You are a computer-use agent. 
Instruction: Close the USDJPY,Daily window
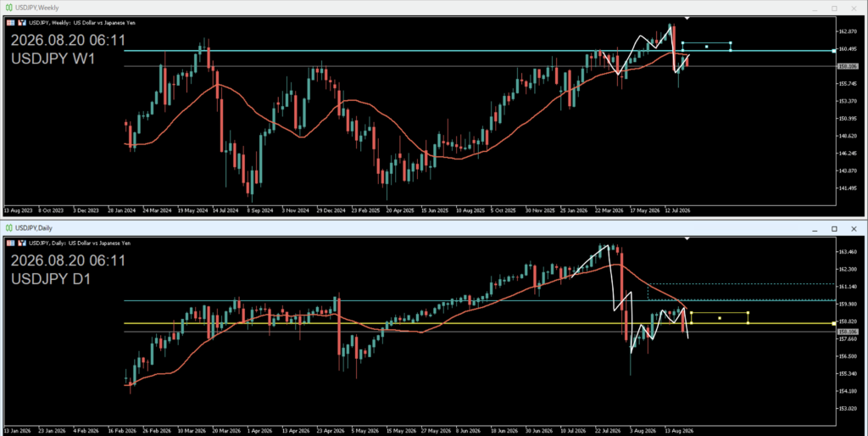tap(854, 229)
